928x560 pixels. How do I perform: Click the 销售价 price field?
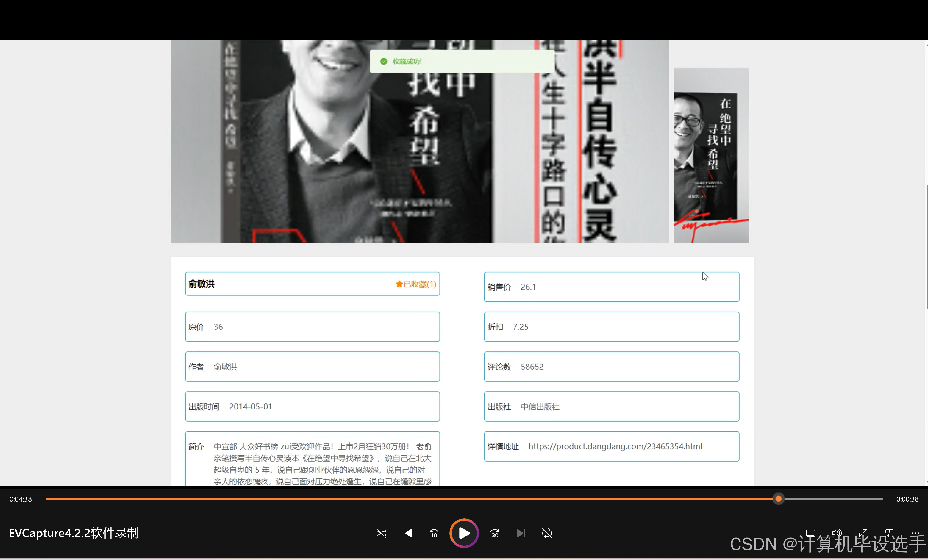[x=611, y=287]
